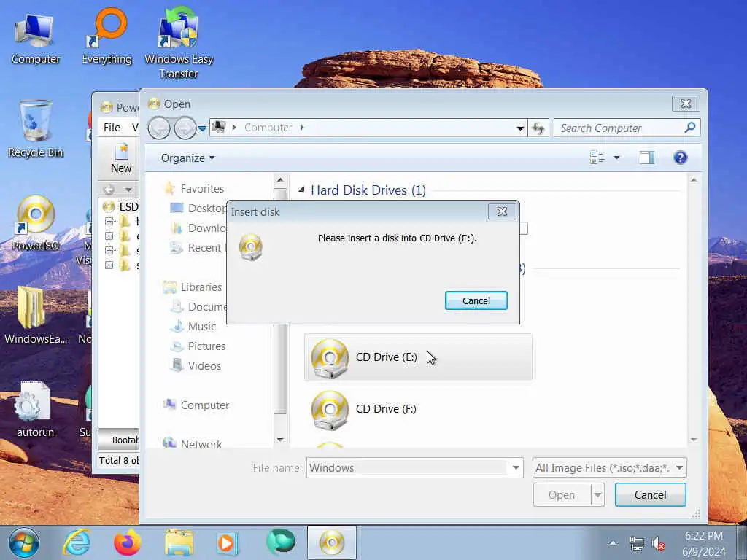
Task: Open the WindowsEa... desktop folder
Action: click(35, 315)
